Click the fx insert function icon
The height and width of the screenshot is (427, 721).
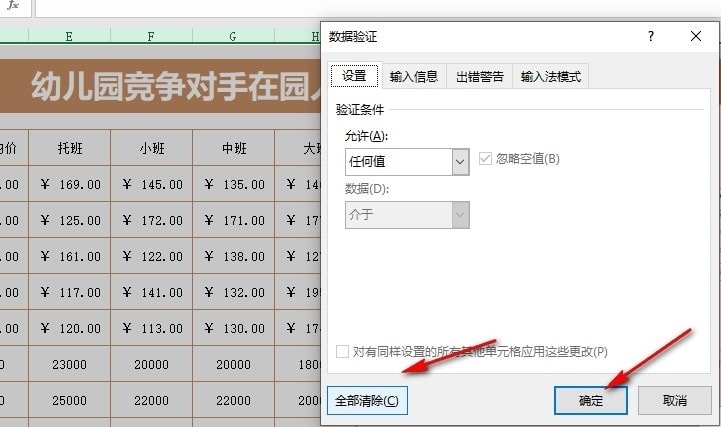click(x=13, y=6)
